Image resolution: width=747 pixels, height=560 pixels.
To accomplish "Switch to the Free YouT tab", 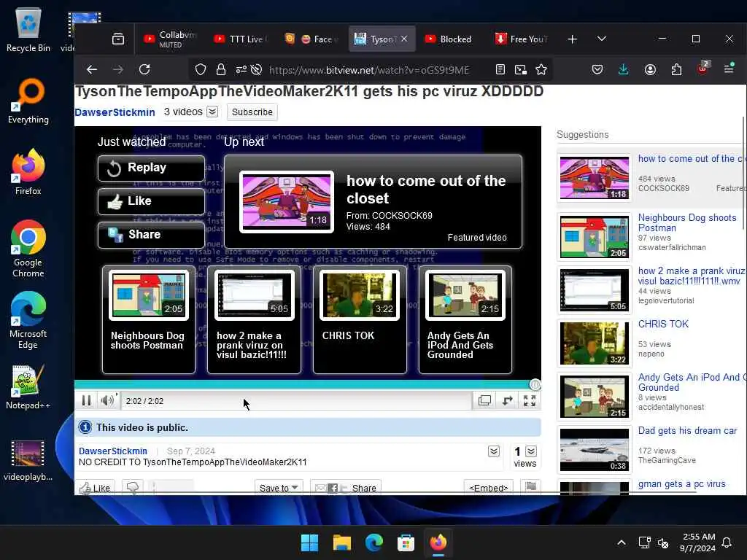I will (522, 39).
